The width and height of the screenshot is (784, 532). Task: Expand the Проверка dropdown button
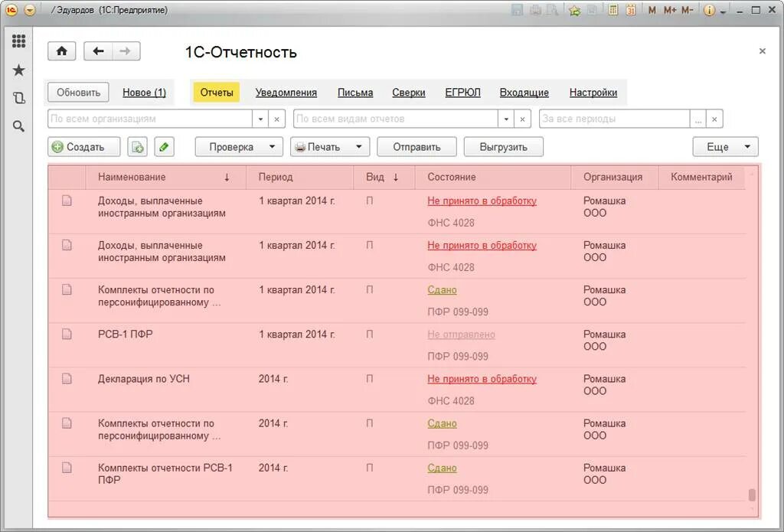pos(239,147)
